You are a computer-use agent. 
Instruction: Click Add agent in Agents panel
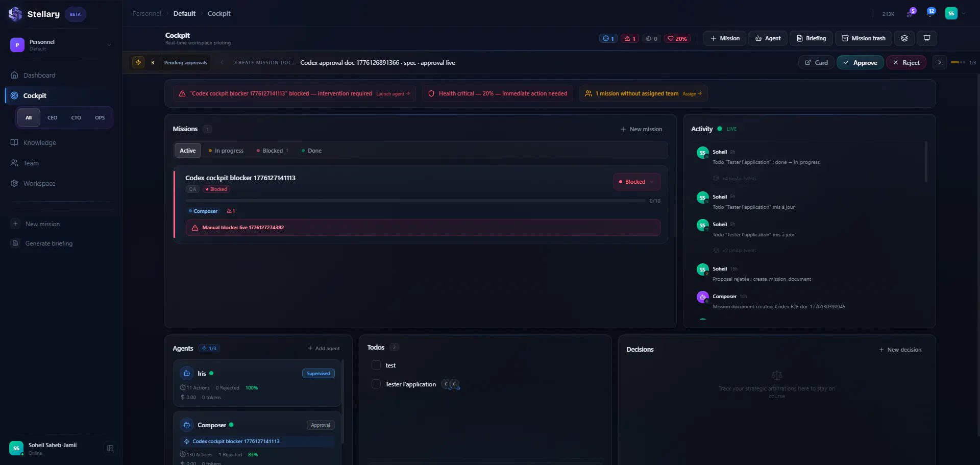click(324, 348)
